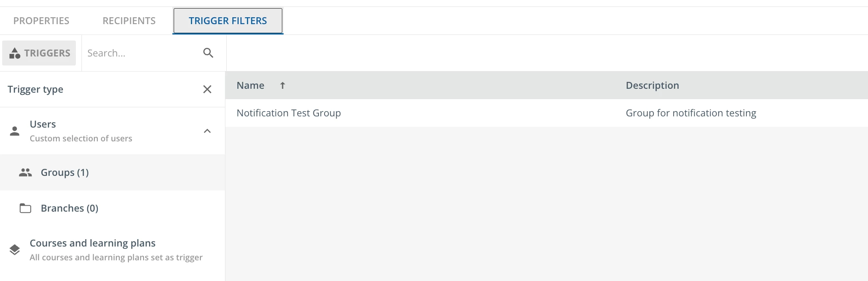Switch to the Properties tab
The height and width of the screenshot is (281, 868).
pos(41,21)
